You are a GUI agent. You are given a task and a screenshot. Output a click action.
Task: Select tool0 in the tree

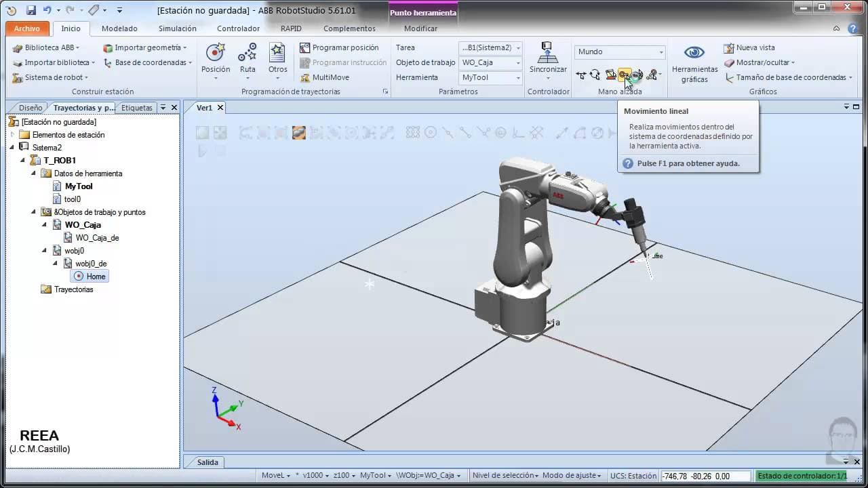click(73, 199)
